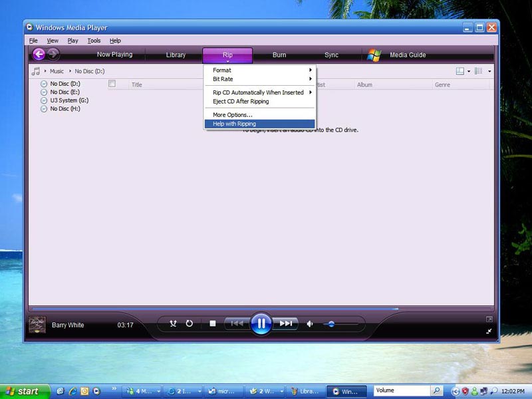Switch to full screen view icon
Screen dimensions: 532x399
tap(489, 319)
